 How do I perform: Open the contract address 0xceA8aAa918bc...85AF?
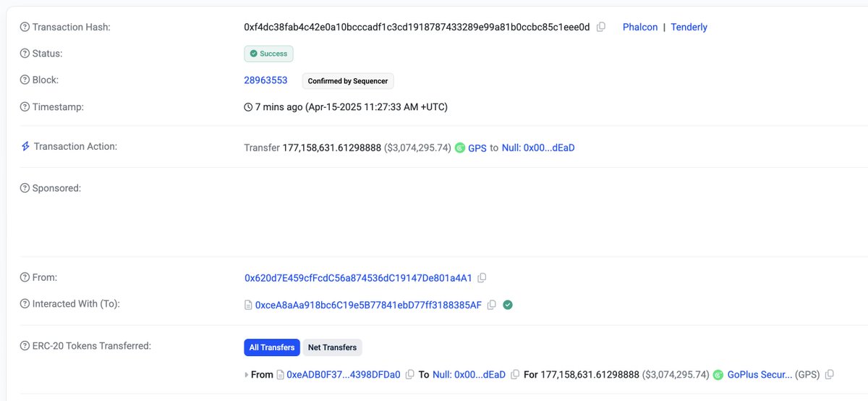pos(368,305)
